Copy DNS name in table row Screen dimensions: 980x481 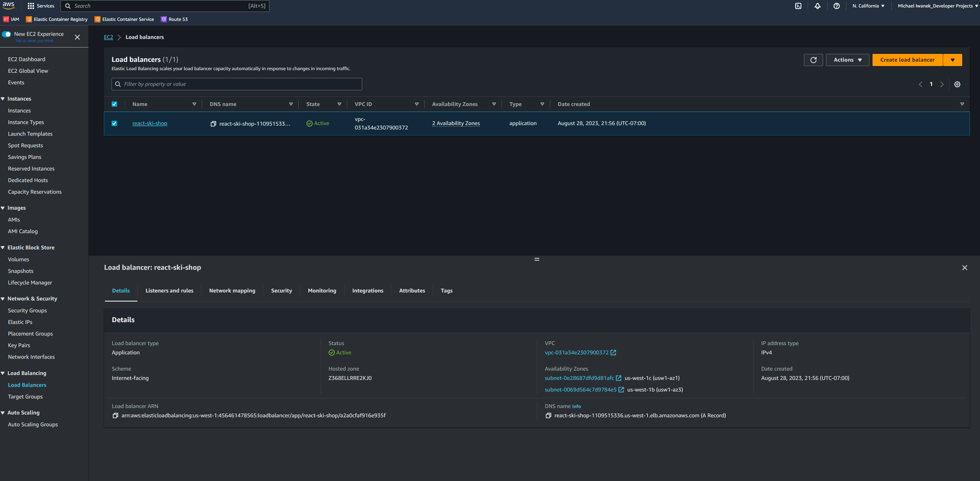(213, 124)
